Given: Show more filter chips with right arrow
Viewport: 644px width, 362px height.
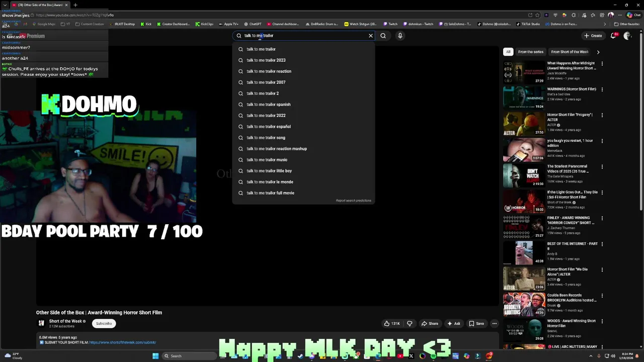Looking at the screenshot, I should click(x=598, y=52).
